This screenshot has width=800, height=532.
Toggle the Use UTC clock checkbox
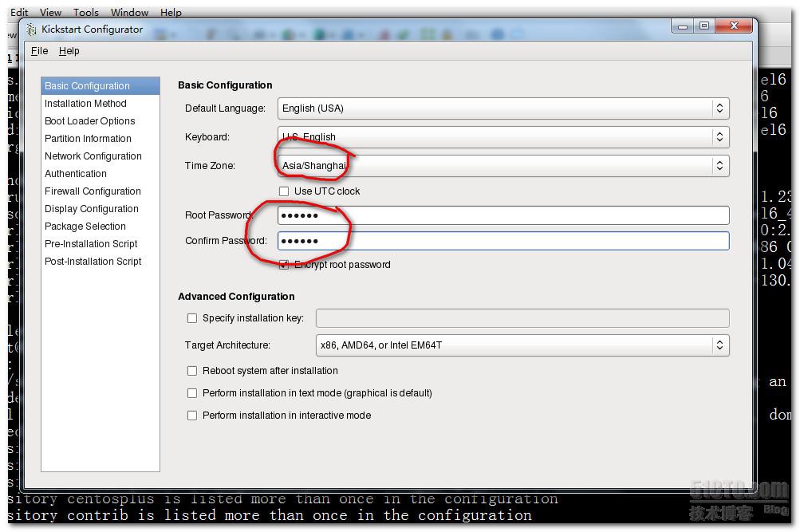click(x=284, y=191)
